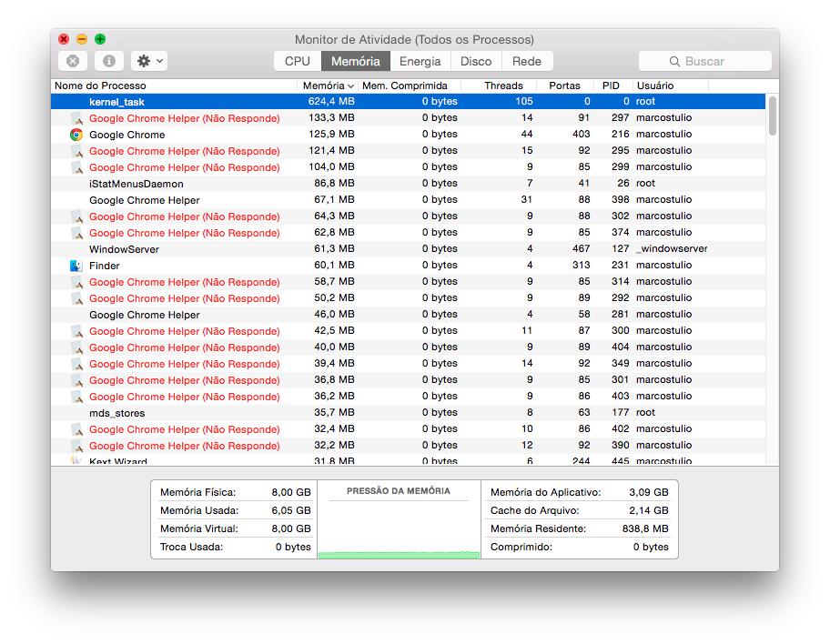Select Google Chrome Helper with 46,0 MB
This screenshot has width=830, height=644.
[x=408, y=315]
